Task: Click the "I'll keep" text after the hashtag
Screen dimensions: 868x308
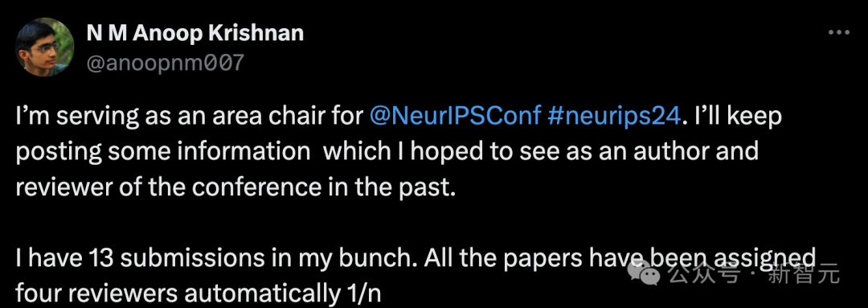Action: pyautogui.click(x=734, y=117)
